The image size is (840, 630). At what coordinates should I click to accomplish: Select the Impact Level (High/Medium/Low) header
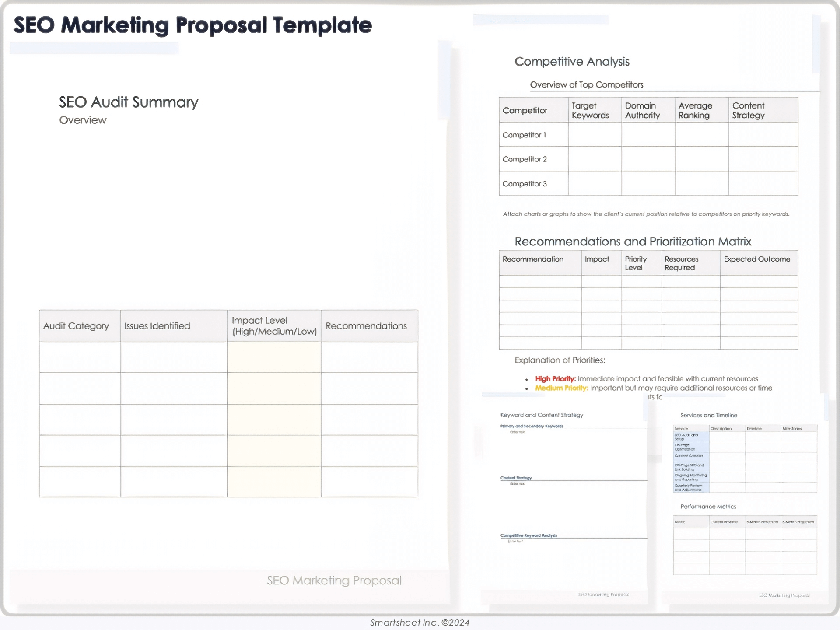[x=274, y=326]
